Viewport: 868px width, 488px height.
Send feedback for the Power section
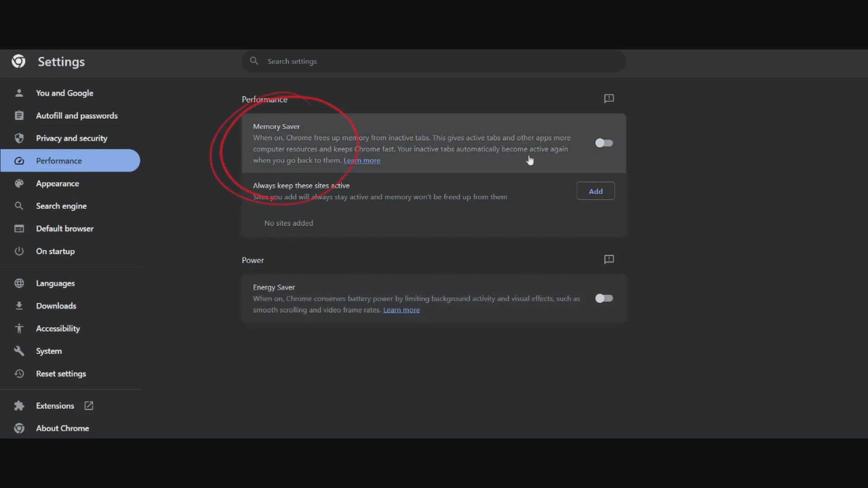coord(609,259)
